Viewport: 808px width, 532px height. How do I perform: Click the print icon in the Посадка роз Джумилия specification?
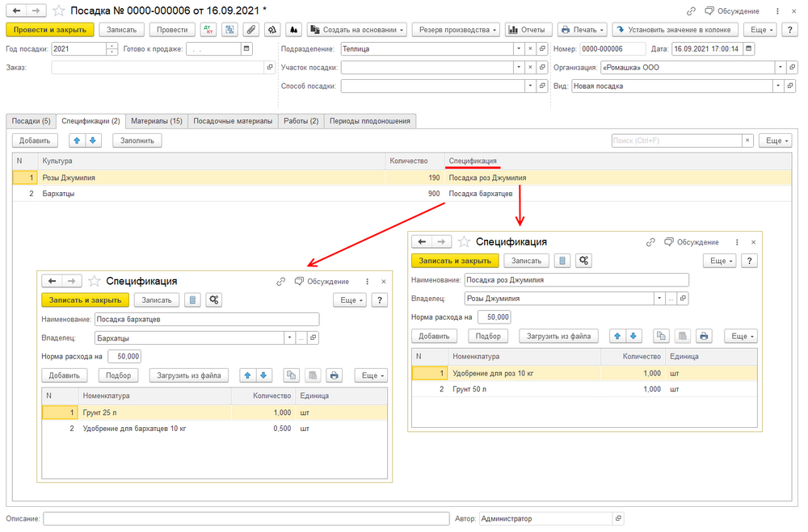(x=704, y=336)
